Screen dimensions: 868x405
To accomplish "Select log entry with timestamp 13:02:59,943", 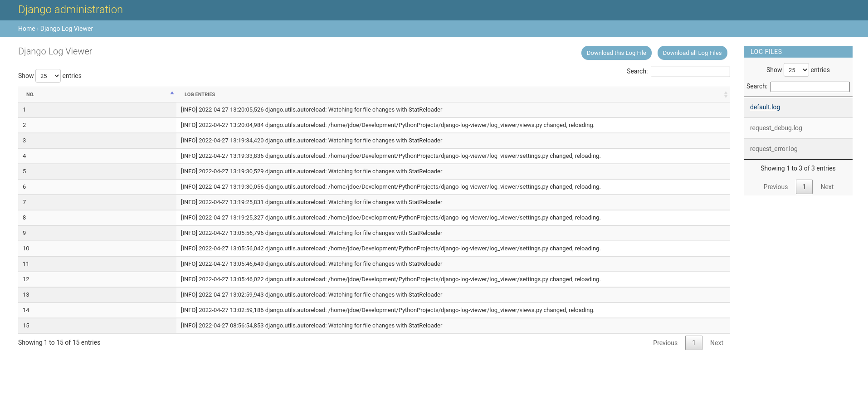I will click(x=453, y=295).
